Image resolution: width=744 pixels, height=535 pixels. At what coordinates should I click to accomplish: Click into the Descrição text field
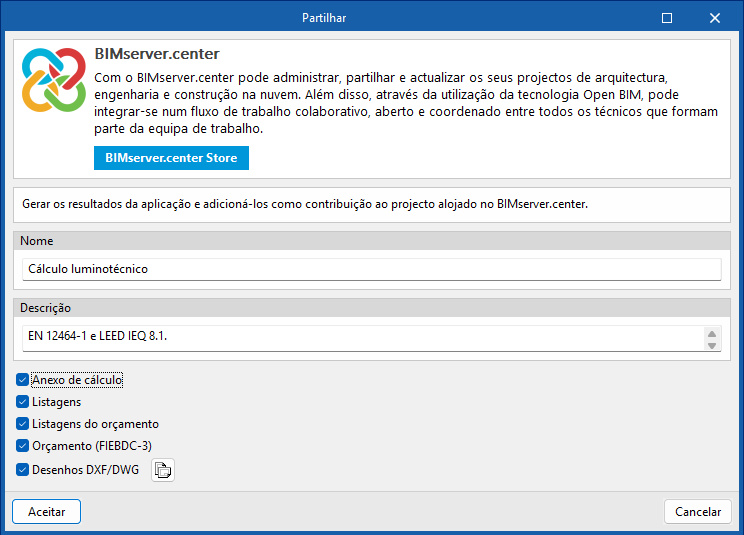click(360, 337)
